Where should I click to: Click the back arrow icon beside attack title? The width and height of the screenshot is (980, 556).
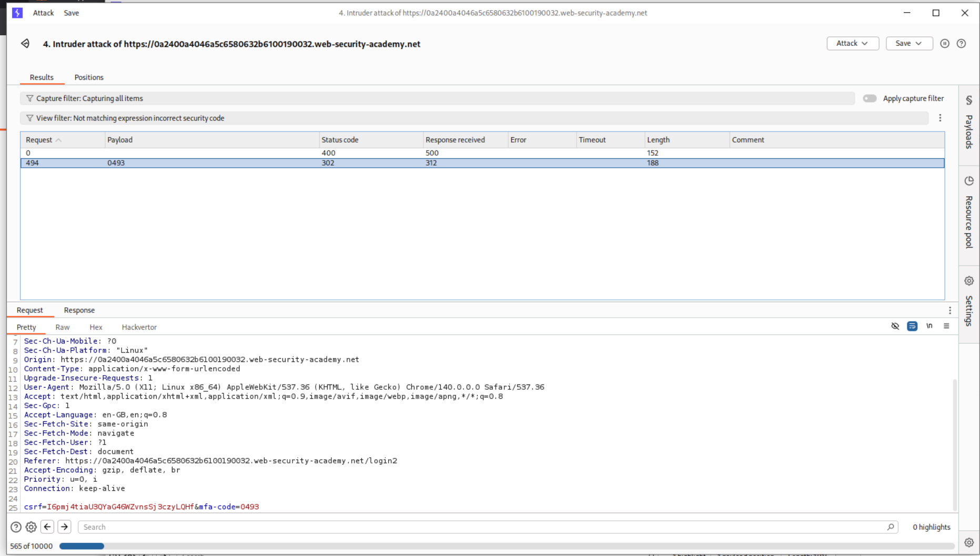pyautogui.click(x=25, y=44)
